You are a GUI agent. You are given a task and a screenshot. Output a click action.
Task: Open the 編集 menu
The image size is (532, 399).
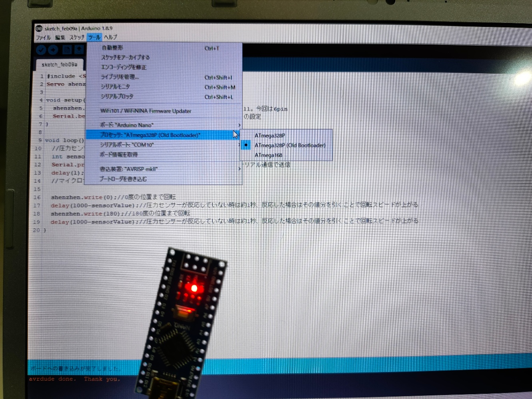point(60,38)
